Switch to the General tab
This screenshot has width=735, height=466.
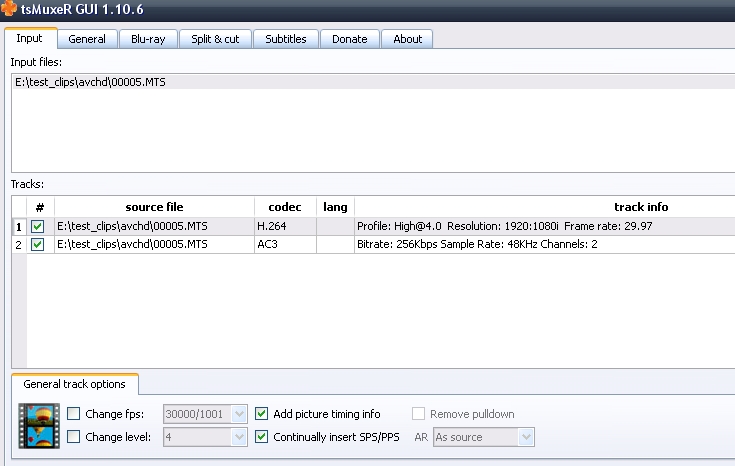(x=87, y=39)
